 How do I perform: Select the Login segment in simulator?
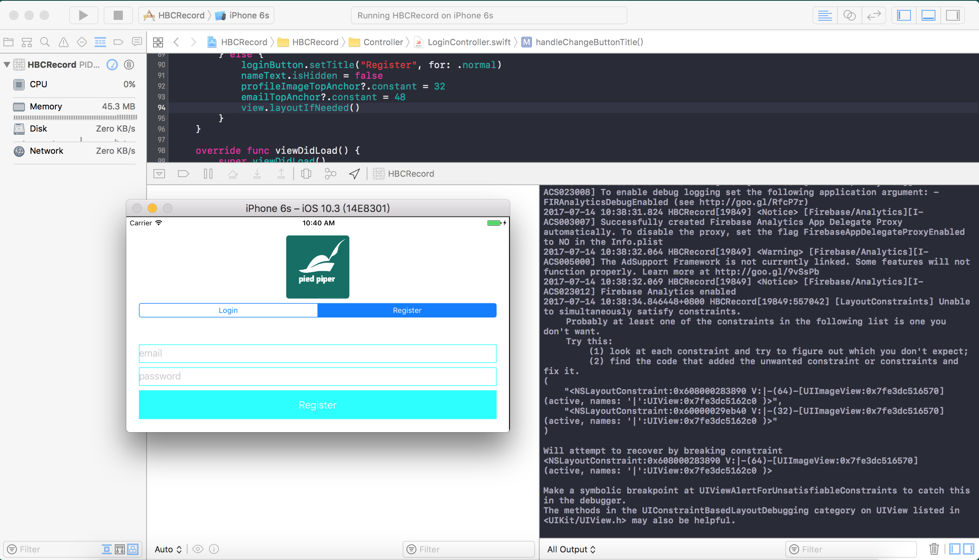(x=228, y=310)
